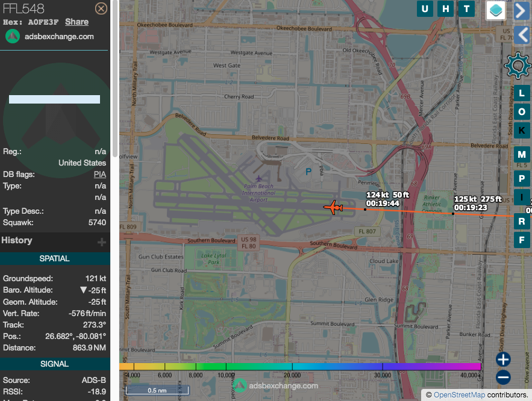
Task: Select the vertical rate value -576 ft/min
Action: [x=87, y=314]
